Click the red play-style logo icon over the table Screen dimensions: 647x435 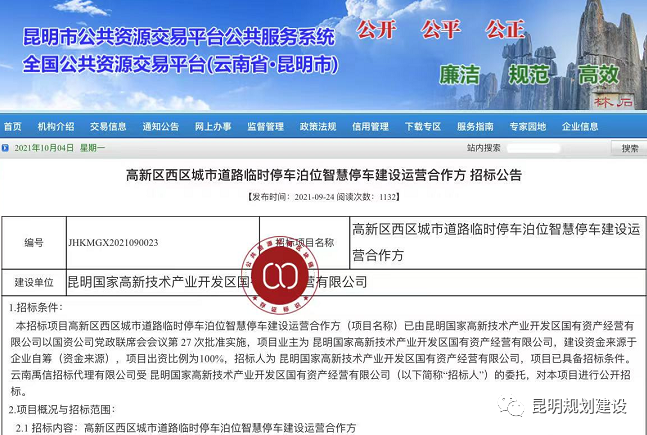(280, 275)
